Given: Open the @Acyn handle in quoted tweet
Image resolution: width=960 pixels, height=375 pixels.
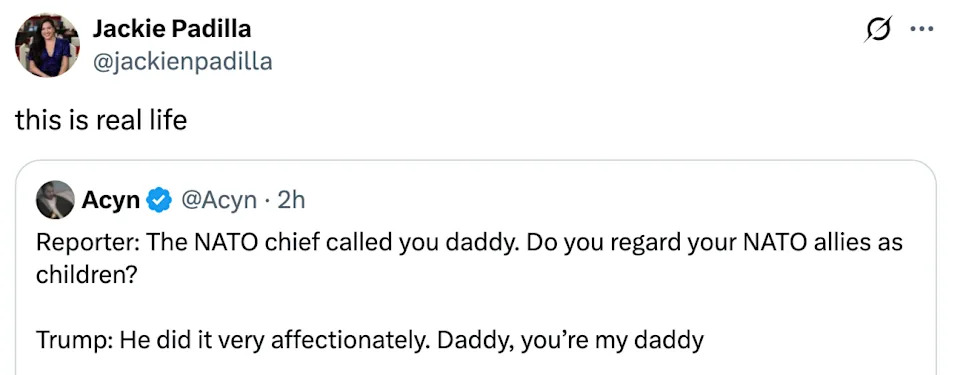Looking at the screenshot, I should (219, 200).
